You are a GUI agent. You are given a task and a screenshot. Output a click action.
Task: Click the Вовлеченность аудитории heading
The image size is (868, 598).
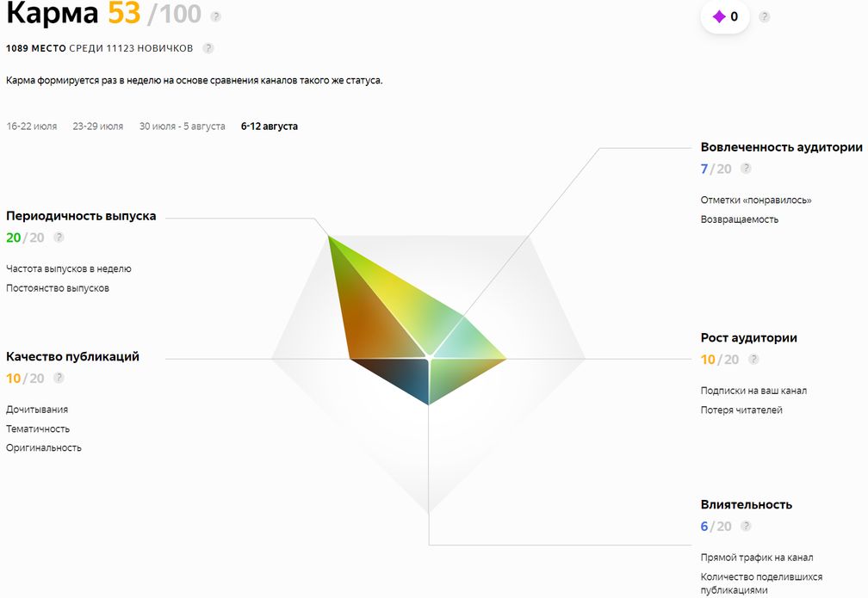[781, 147]
